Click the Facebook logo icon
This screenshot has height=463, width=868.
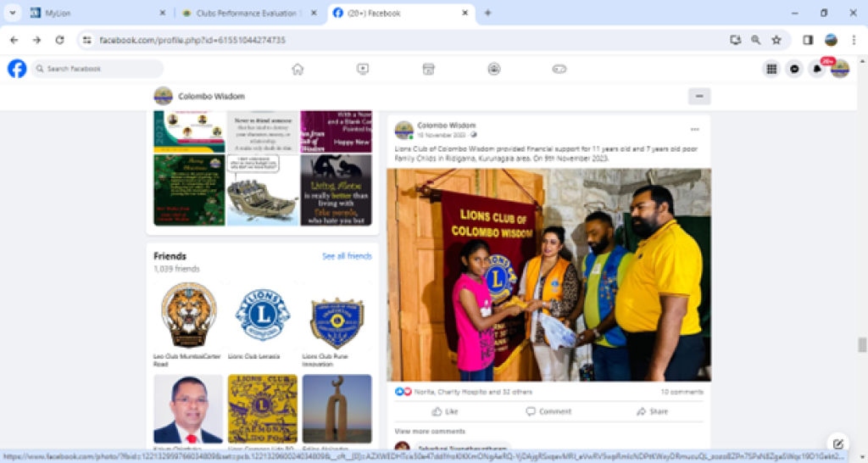(17, 69)
